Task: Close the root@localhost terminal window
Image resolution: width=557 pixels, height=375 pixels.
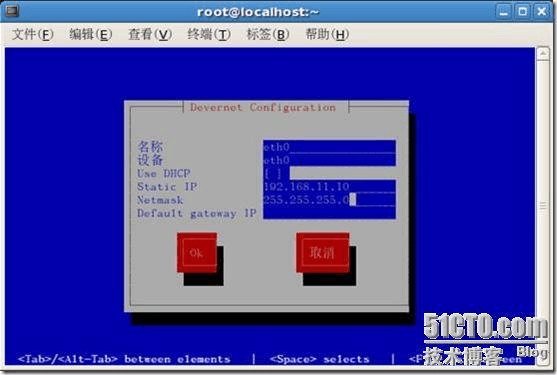Action: (x=541, y=12)
